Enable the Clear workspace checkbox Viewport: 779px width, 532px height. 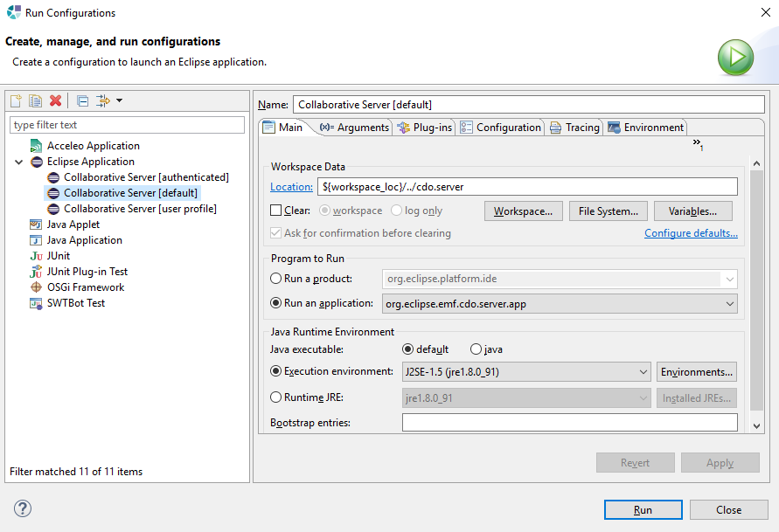pos(276,211)
